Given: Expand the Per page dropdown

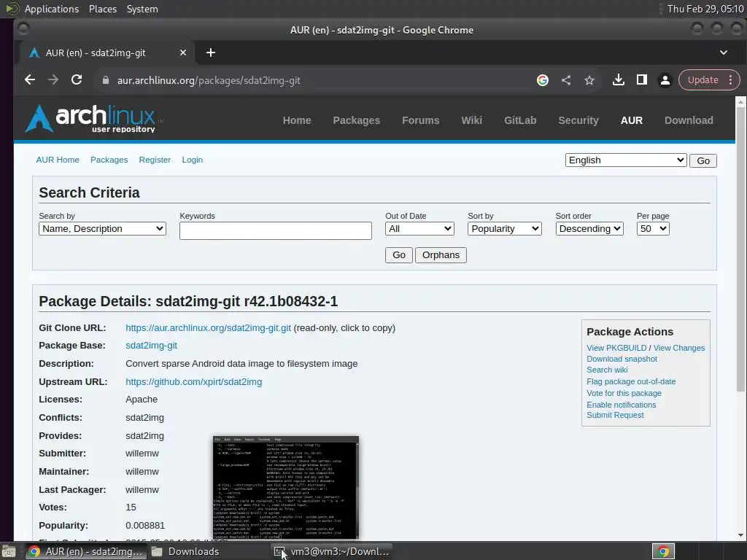Looking at the screenshot, I should click(653, 228).
